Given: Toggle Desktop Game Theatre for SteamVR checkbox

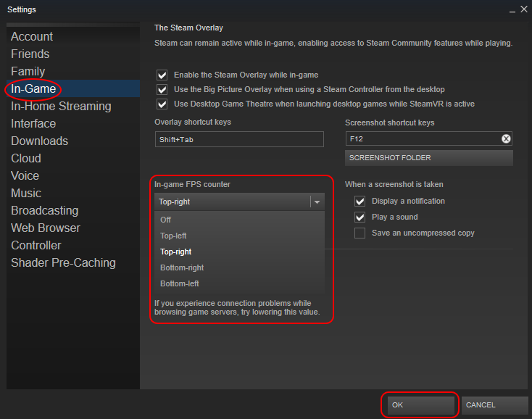Looking at the screenshot, I should coord(162,104).
